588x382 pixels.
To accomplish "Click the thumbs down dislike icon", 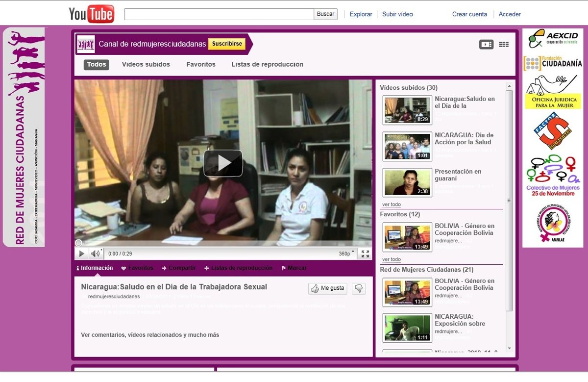I will pyautogui.click(x=359, y=288).
